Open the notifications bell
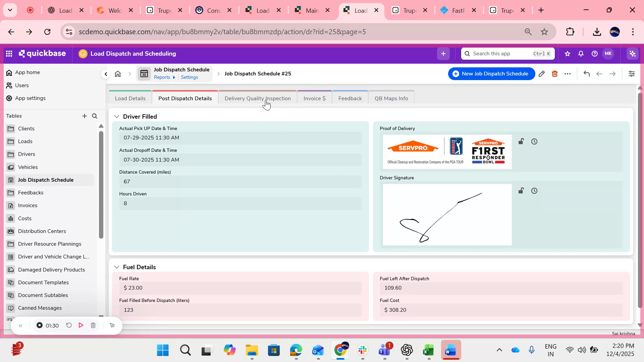 click(581, 54)
